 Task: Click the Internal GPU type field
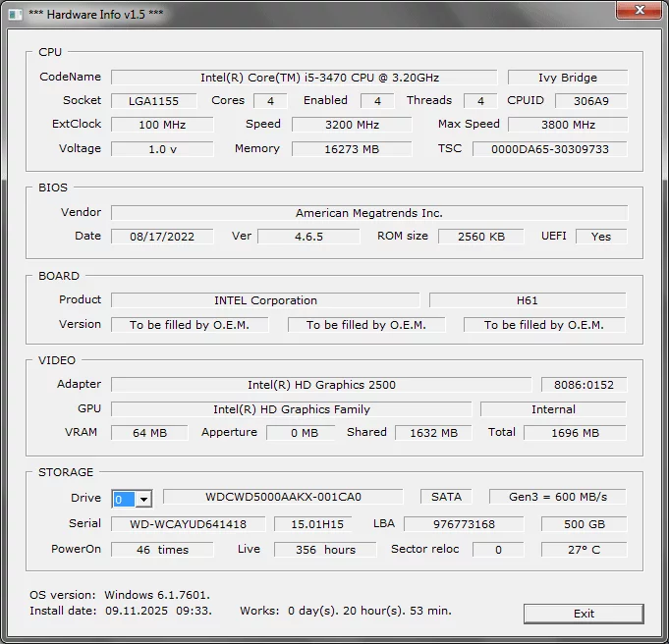click(x=553, y=409)
